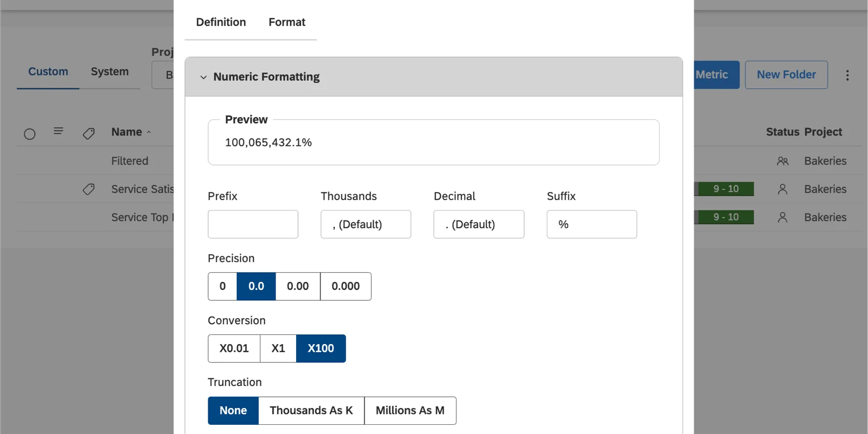Click the Prefix input field

253,224
